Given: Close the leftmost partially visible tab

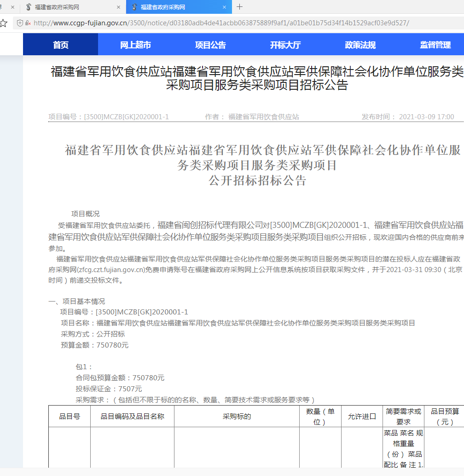Looking at the screenshot, I should click(x=12, y=7).
